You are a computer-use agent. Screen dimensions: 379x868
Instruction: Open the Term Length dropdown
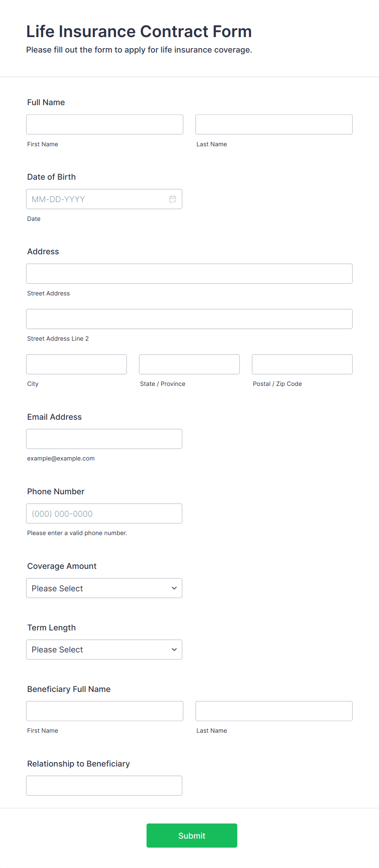click(104, 650)
